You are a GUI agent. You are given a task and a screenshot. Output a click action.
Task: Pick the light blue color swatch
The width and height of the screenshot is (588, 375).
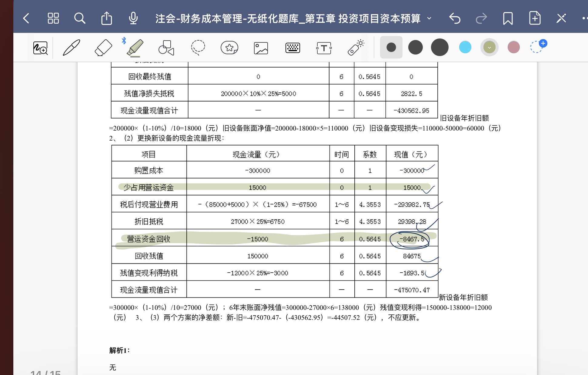[465, 47]
